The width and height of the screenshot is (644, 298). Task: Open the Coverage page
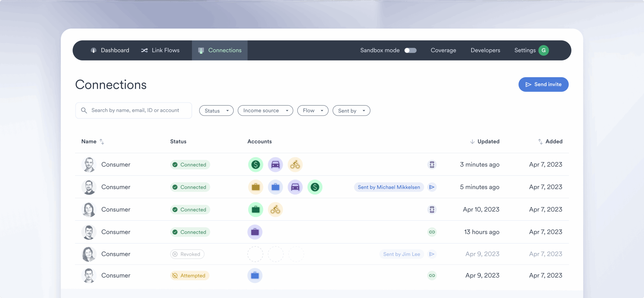[443, 50]
